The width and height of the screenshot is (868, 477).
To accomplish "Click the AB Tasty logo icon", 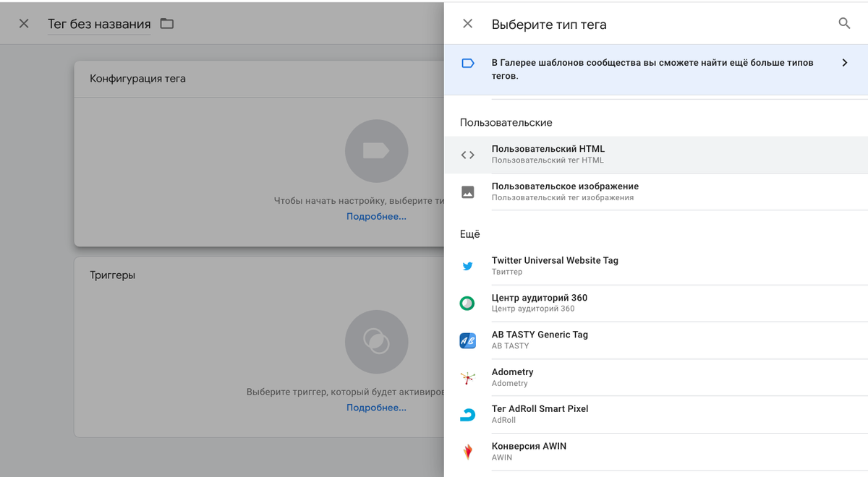I will [x=468, y=340].
